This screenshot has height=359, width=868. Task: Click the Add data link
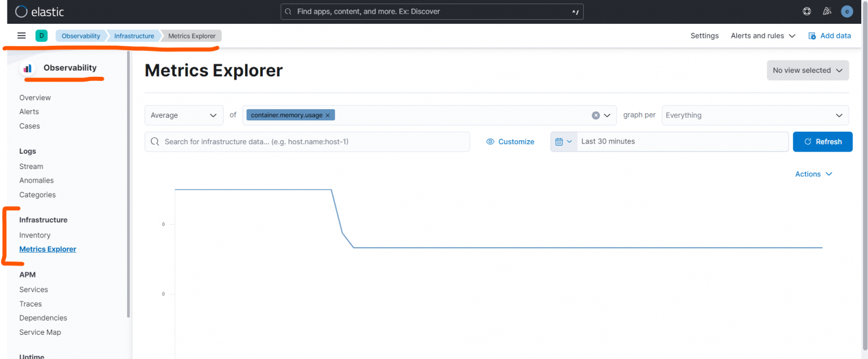830,36
